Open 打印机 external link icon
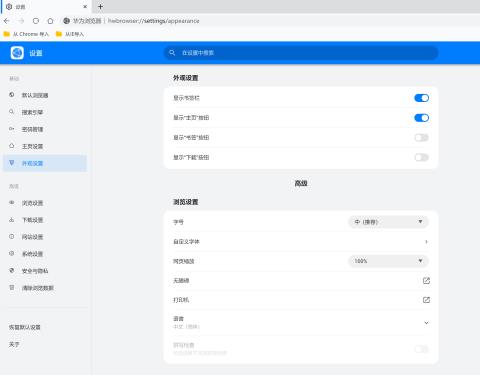Viewport: 480px width, 375px height. click(426, 300)
